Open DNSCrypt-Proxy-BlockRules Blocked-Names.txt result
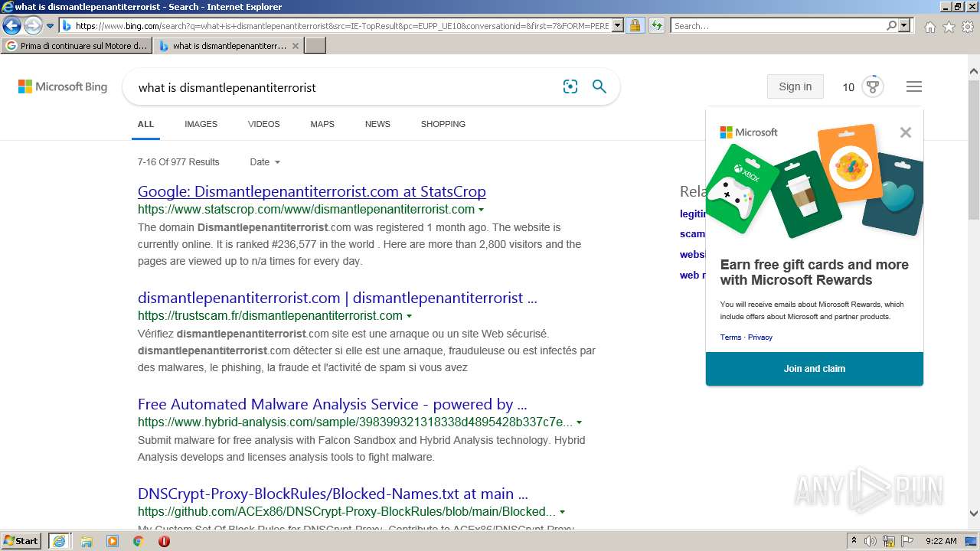 pos(332,494)
